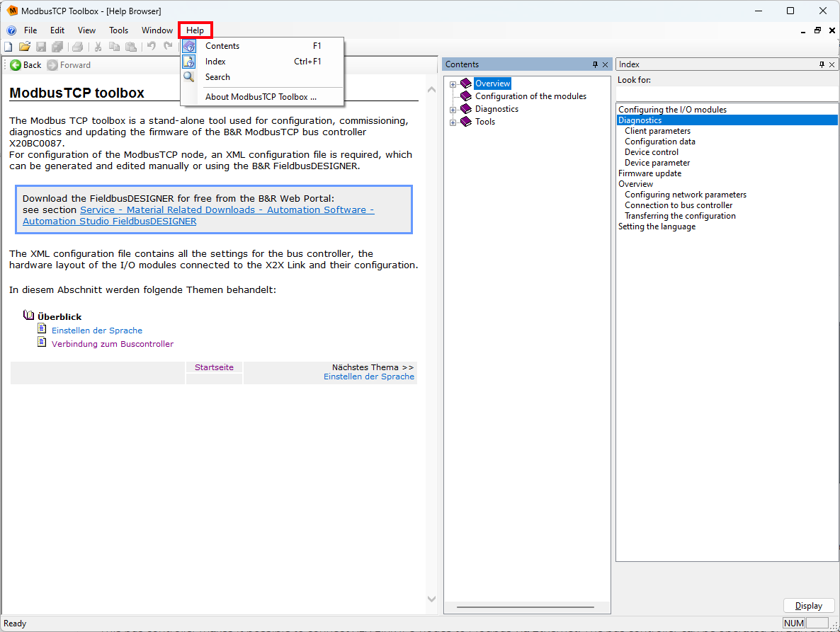Click the Undo arrow toolbar icon
Viewport: 840px width, 632px height.
coord(152,47)
